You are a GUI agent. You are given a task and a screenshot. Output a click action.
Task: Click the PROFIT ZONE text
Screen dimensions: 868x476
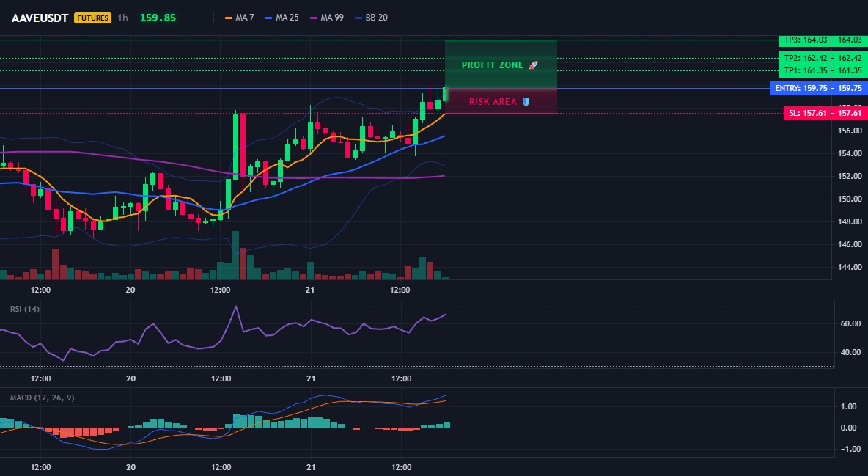point(493,65)
